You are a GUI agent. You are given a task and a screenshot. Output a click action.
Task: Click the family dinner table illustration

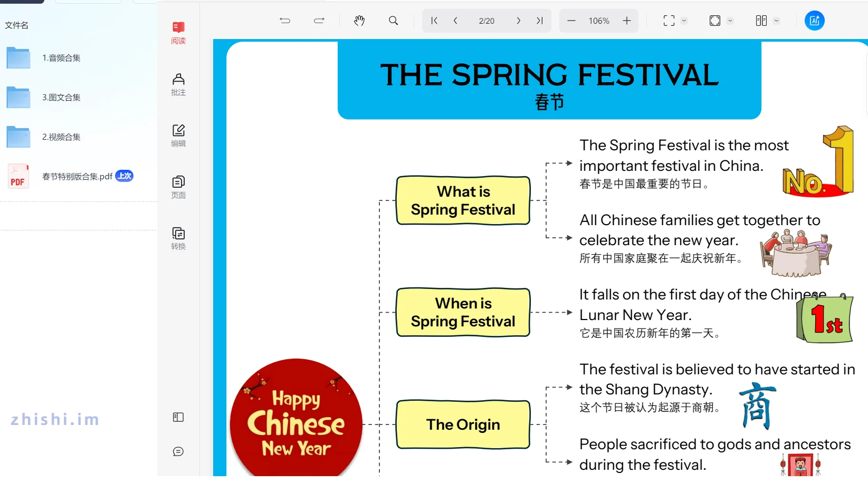[x=796, y=254]
